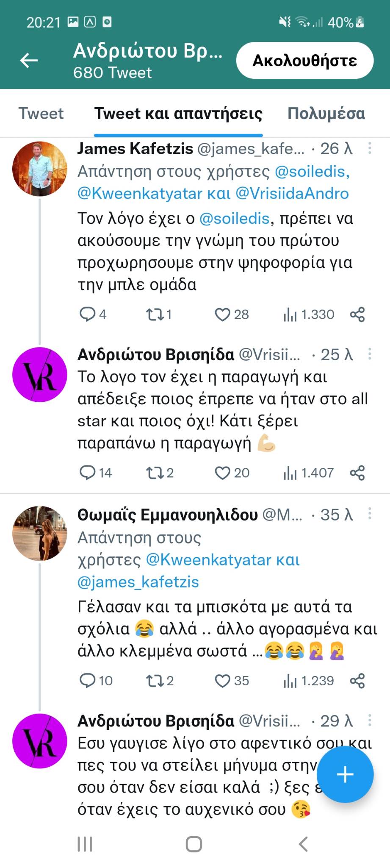The width and height of the screenshot is (390, 868).
Task: Open more options on the 25 λ tweet
Action: point(370,354)
